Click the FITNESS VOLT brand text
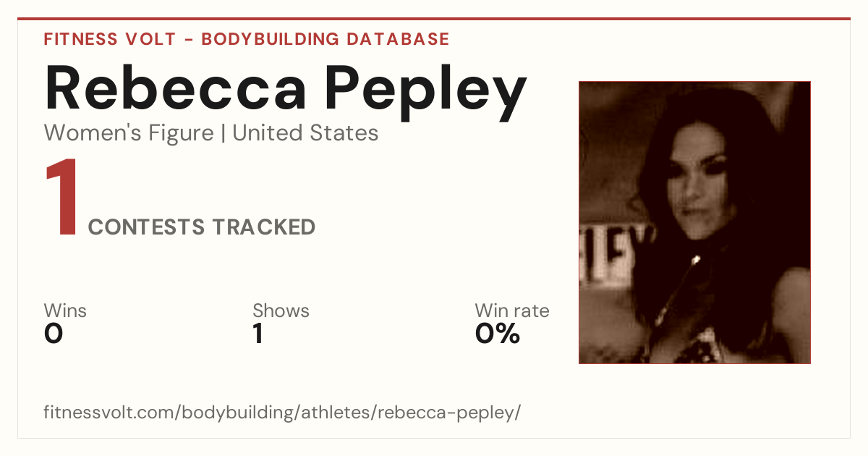Screen dimensions: 868x456 pyautogui.click(x=110, y=39)
